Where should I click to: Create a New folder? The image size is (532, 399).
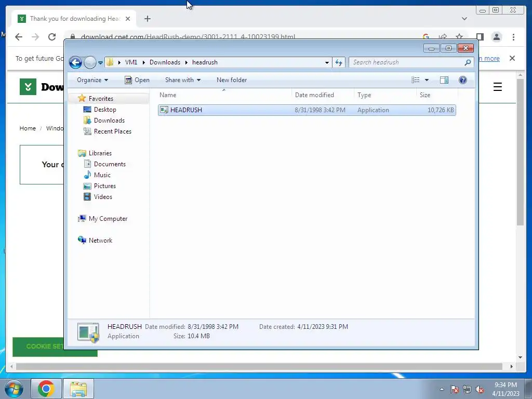click(x=232, y=80)
